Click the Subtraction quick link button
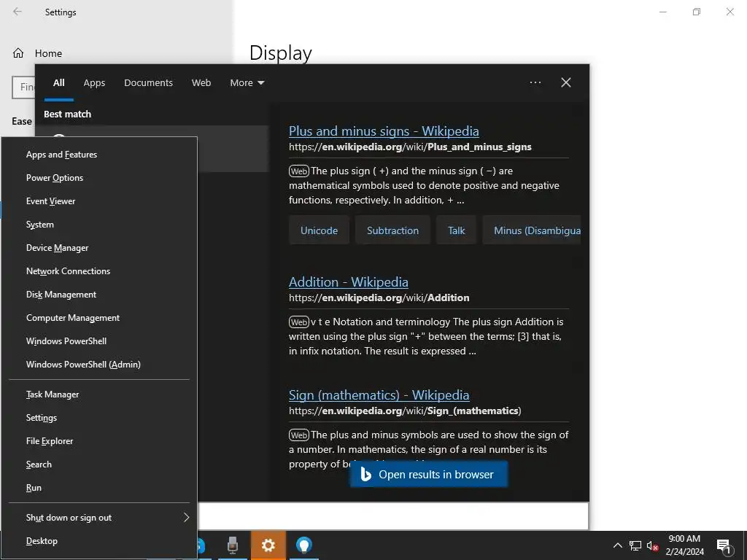 click(392, 230)
